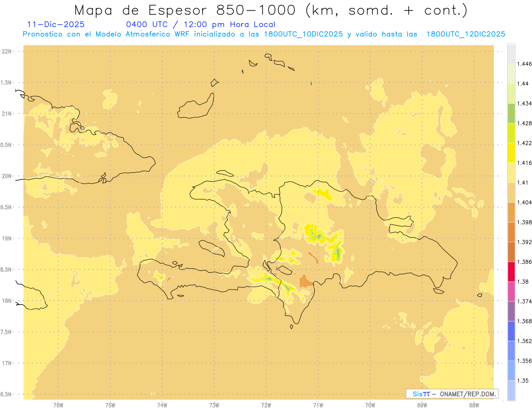The image size is (532, 411).
Task: Click the legend value 1.362
Action: (524, 341)
